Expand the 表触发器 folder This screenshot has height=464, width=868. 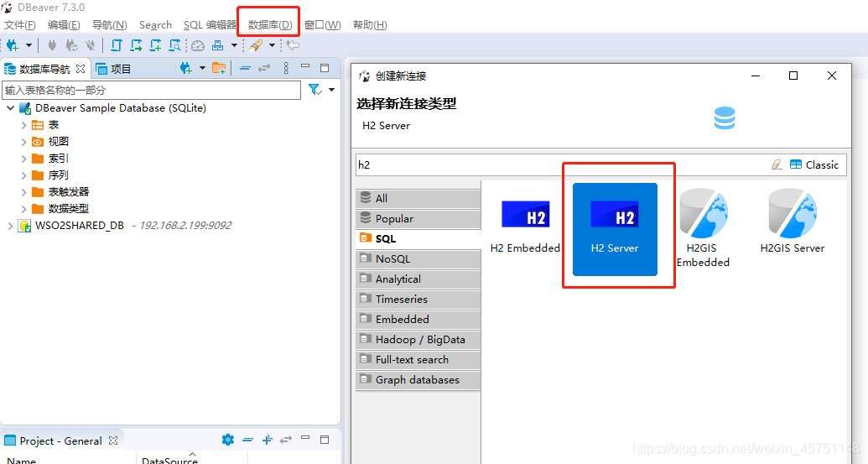tap(23, 192)
